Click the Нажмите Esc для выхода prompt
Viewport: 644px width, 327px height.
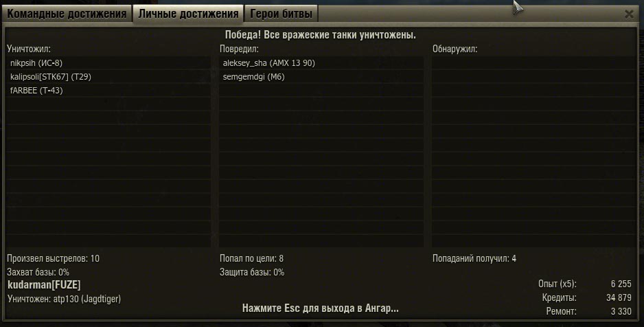tap(321, 308)
